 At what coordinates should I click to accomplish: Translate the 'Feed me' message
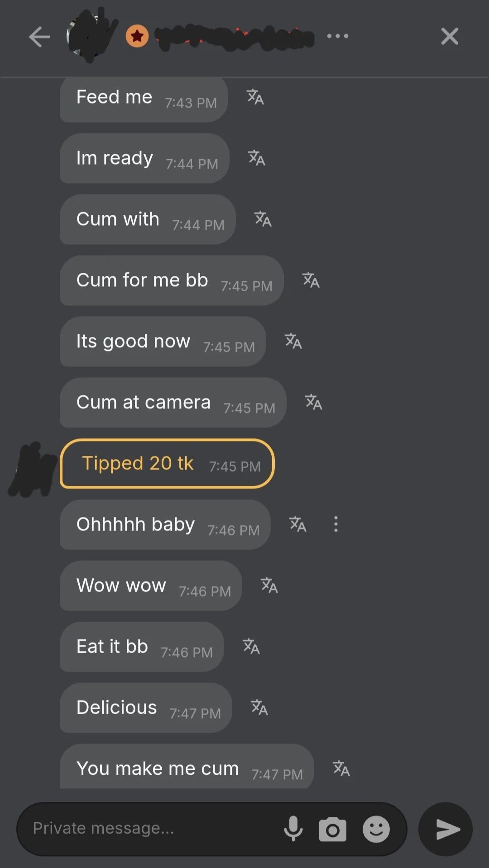point(255,97)
